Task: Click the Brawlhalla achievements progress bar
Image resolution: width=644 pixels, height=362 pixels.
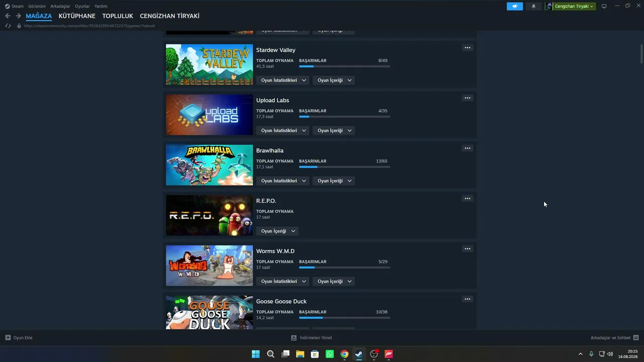Action: (x=345, y=167)
